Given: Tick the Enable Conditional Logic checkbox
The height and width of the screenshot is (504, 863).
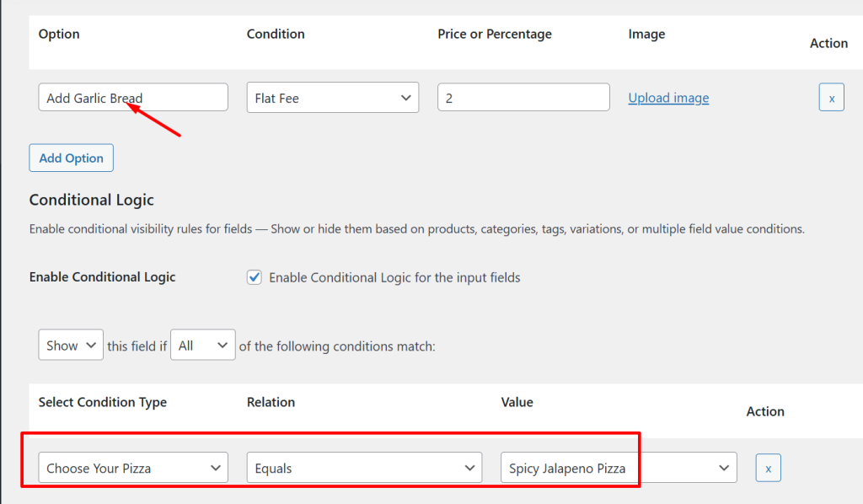Looking at the screenshot, I should pos(255,277).
